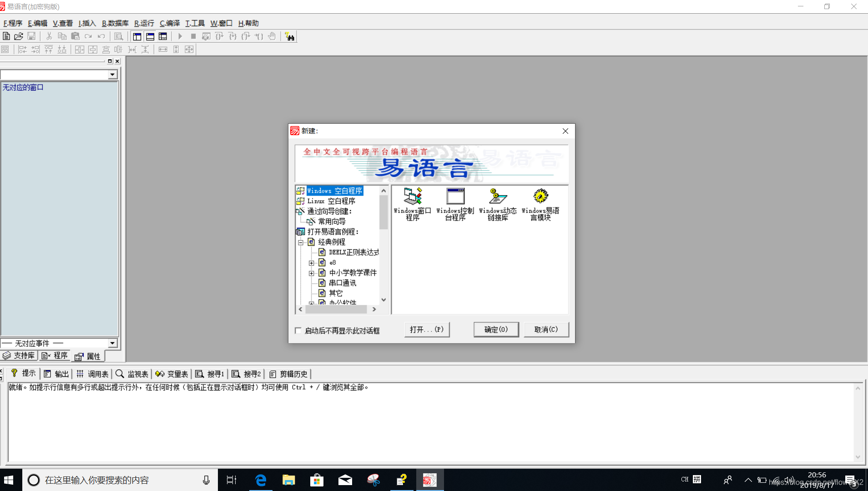
Task: Expand the e8 tree node
Action: (312, 263)
